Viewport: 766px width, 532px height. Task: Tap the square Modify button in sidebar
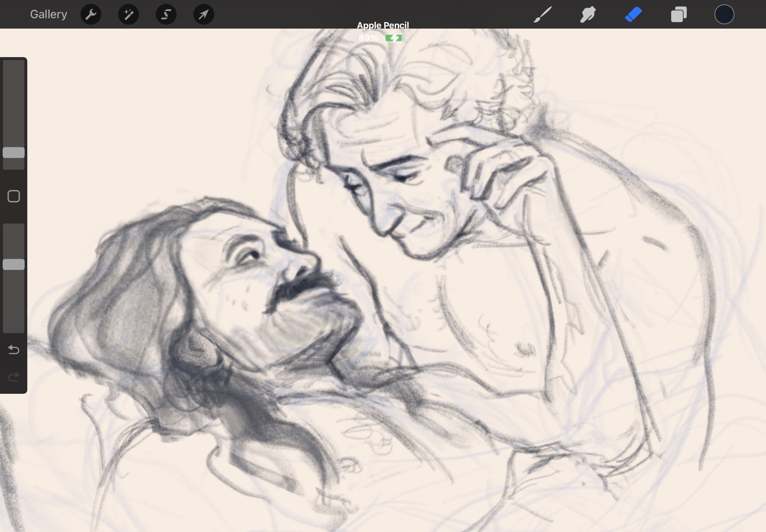point(14,196)
